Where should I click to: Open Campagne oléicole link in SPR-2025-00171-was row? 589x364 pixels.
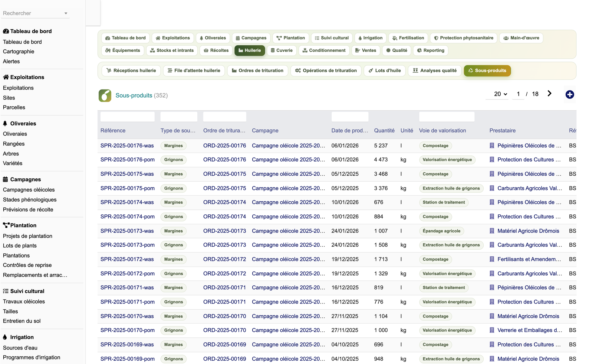(x=288, y=288)
